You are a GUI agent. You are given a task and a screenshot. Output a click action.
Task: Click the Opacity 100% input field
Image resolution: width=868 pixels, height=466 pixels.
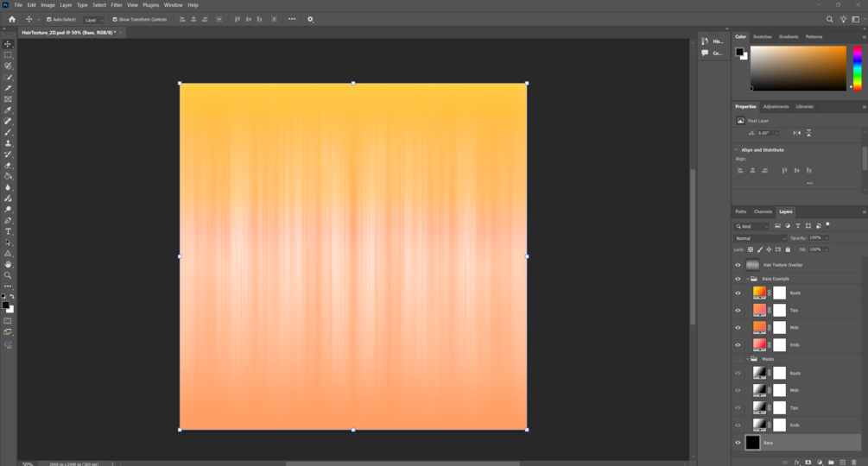815,237
